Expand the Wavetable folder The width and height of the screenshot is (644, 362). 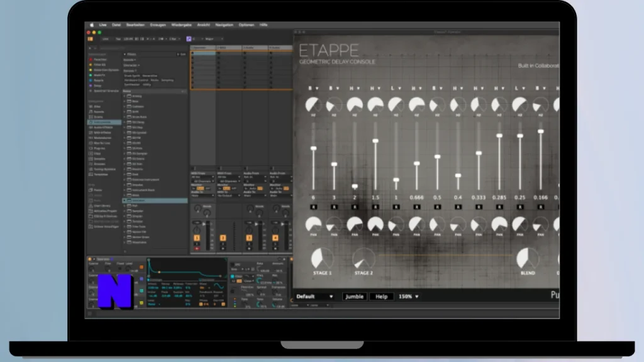[125, 243]
